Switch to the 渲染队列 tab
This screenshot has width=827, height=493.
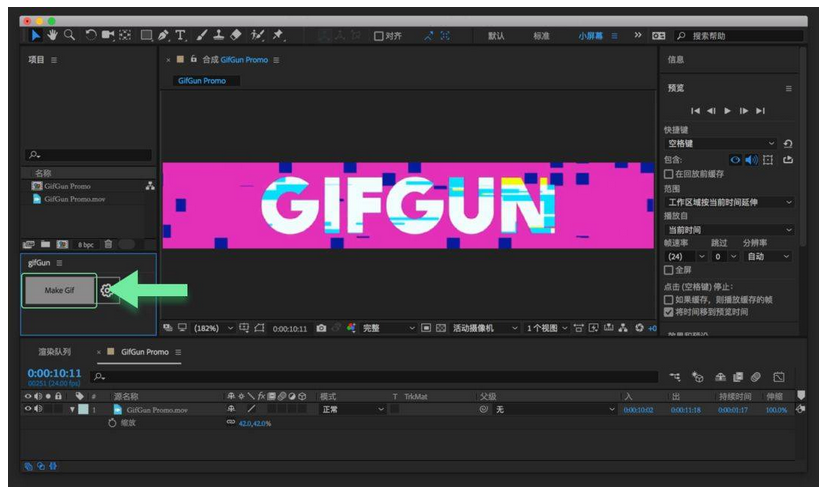click(x=54, y=352)
